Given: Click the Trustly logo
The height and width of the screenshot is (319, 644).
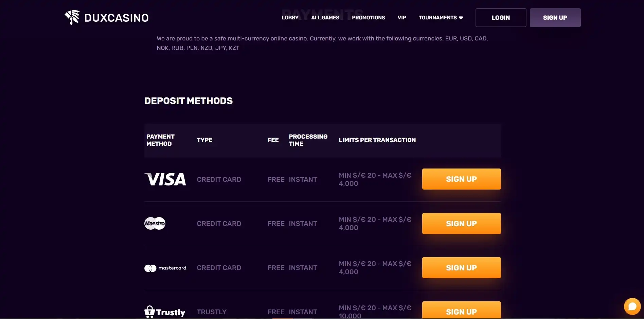Looking at the screenshot, I should [x=165, y=312].
